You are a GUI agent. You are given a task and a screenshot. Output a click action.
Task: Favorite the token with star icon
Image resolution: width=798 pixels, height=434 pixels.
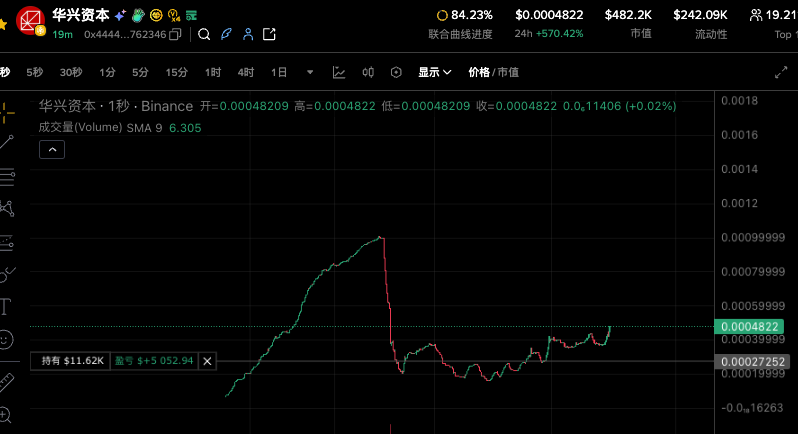pos(3,24)
